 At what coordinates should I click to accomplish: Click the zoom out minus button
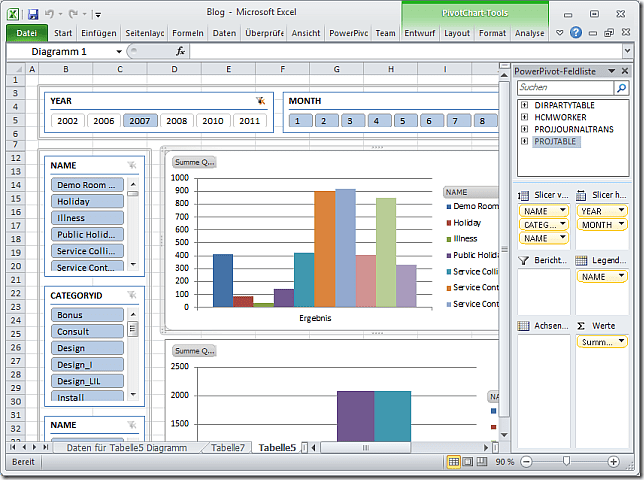click(526, 462)
